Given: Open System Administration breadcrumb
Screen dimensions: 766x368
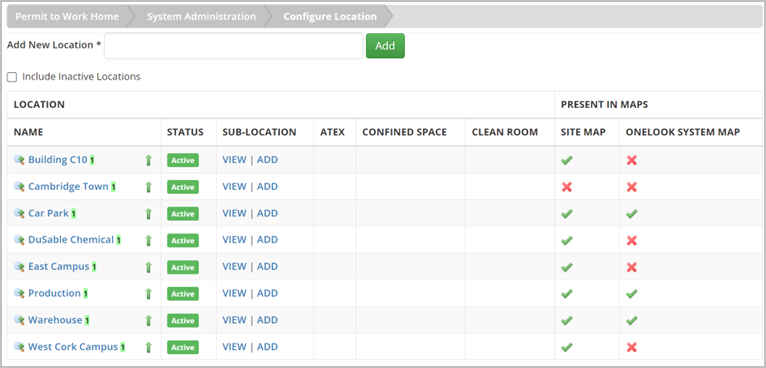Looking at the screenshot, I should tap(201, 17).
